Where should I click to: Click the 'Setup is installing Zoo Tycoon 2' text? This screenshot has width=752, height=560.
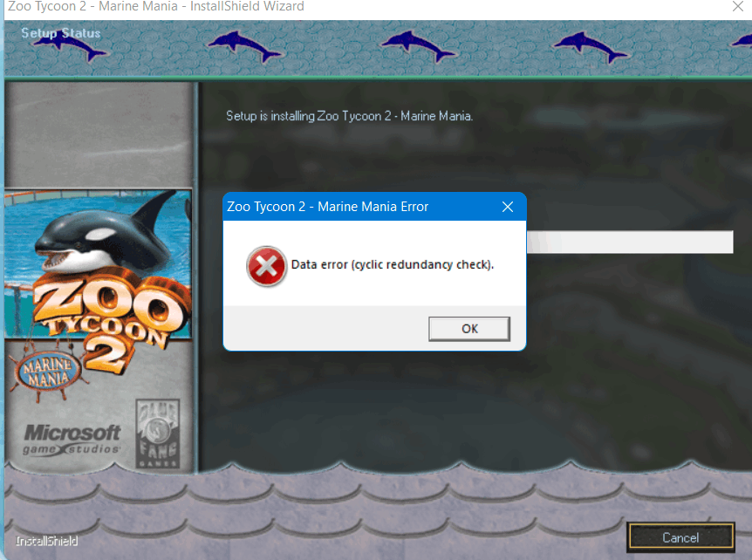point(349,116)
